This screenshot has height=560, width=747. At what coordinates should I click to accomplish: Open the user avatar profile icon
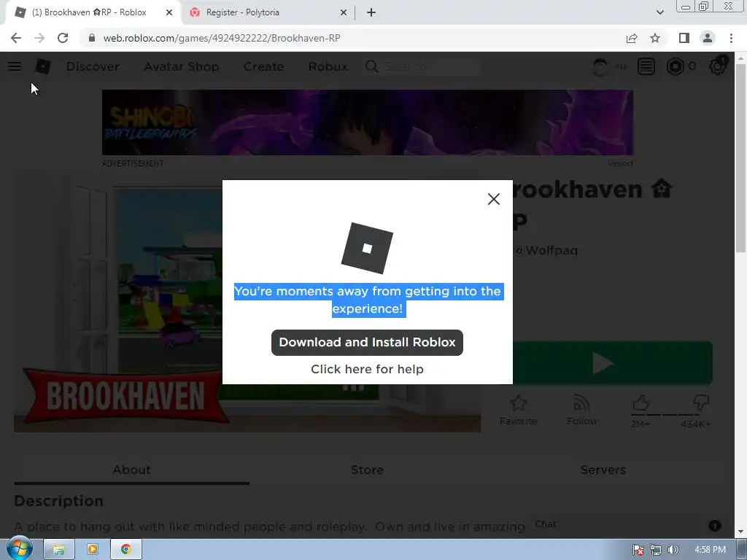[x=600, y=66]
